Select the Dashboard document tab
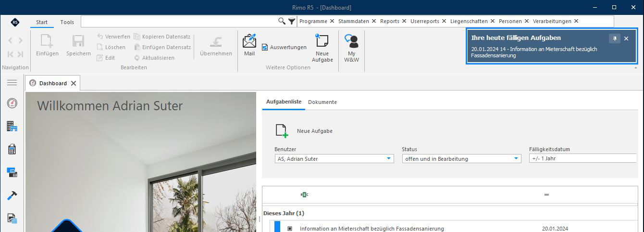644x232 pixels. coord(53,83)
